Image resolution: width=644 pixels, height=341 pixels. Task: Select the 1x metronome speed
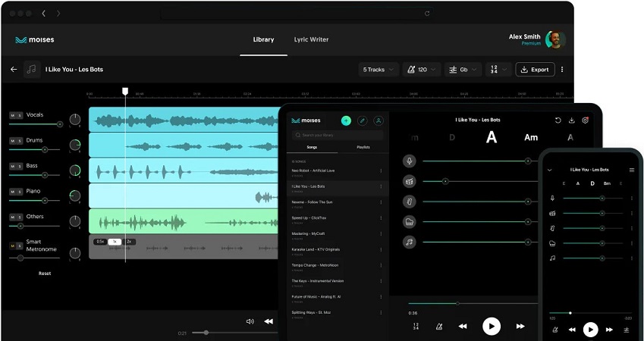point(115,242)
